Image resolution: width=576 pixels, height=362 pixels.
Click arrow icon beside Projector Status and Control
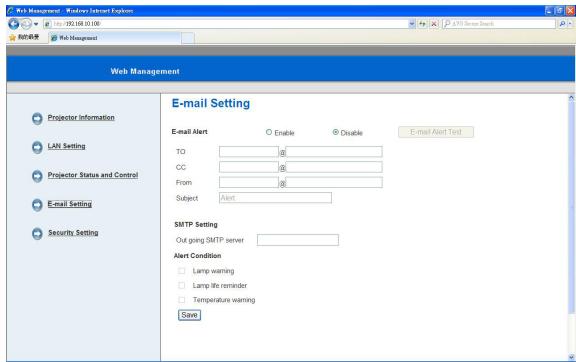click(x=37, y=176)
